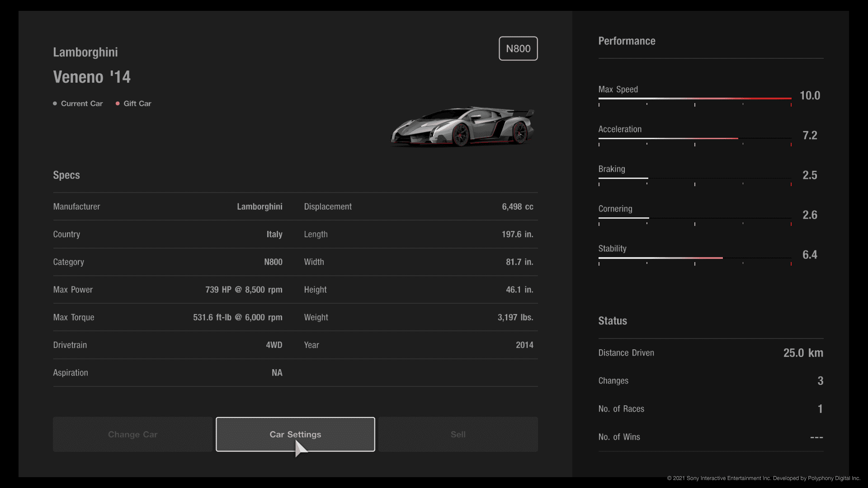Image resolution: width=868 pixels, height=488 pixels.
Task: Click the Changes value 3
Action: [821, 381]
